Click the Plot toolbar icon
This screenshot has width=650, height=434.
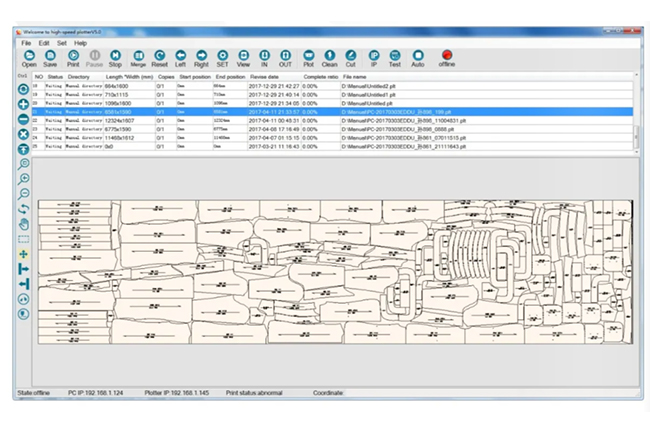[x=309, y=57]
